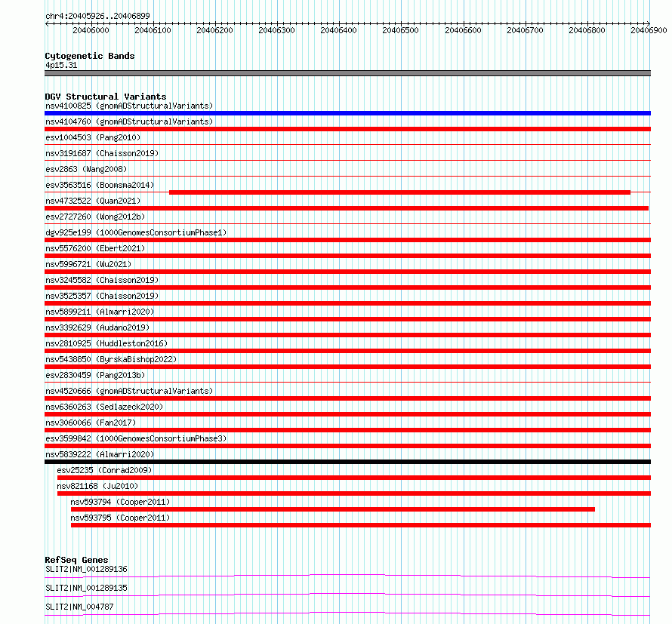Click the chr4:20405926..20406899 region label
Viewport: 672px width, 624px height.
(97, 16)
